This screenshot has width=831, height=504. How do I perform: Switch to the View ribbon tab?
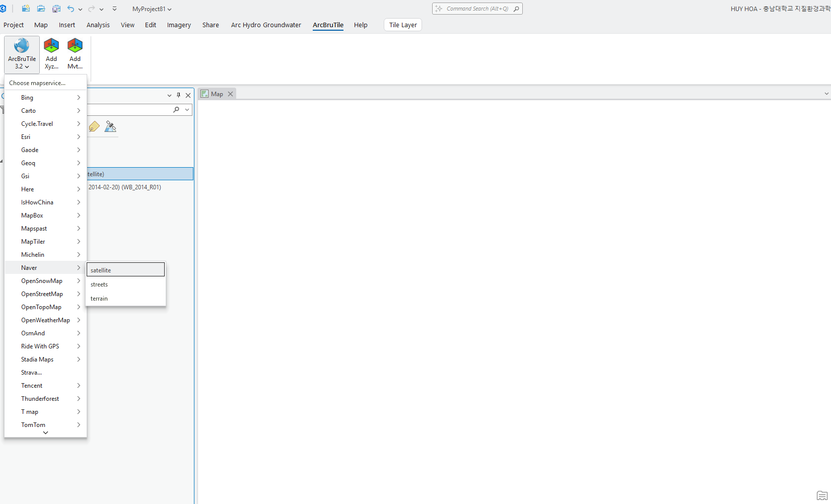point(127,25)
